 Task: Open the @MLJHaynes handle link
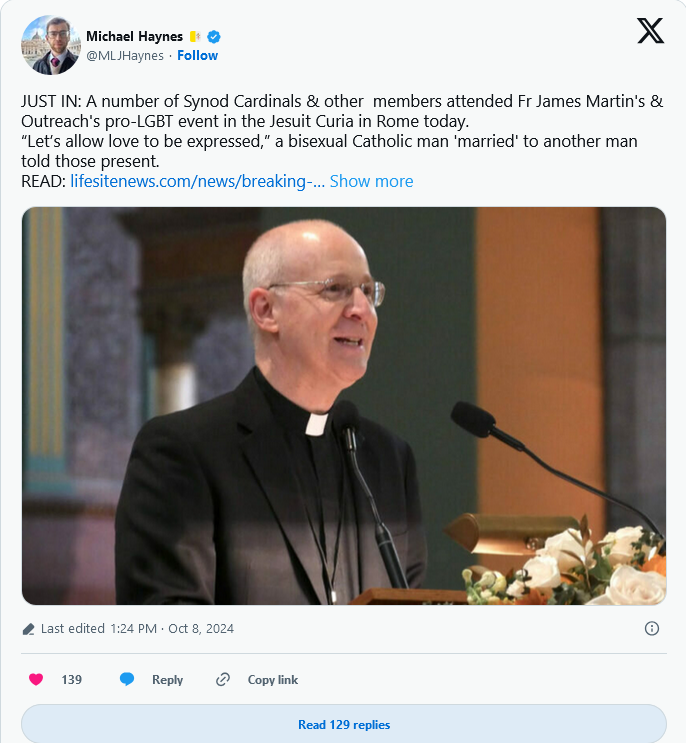tap(125, 55)
